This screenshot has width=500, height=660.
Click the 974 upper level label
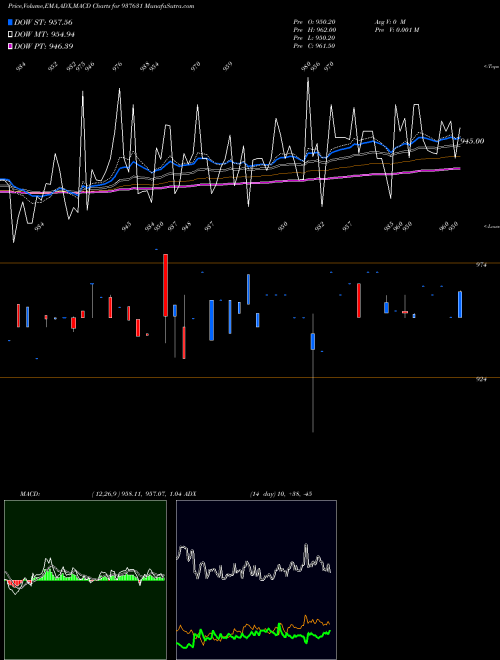coord(481,265)
